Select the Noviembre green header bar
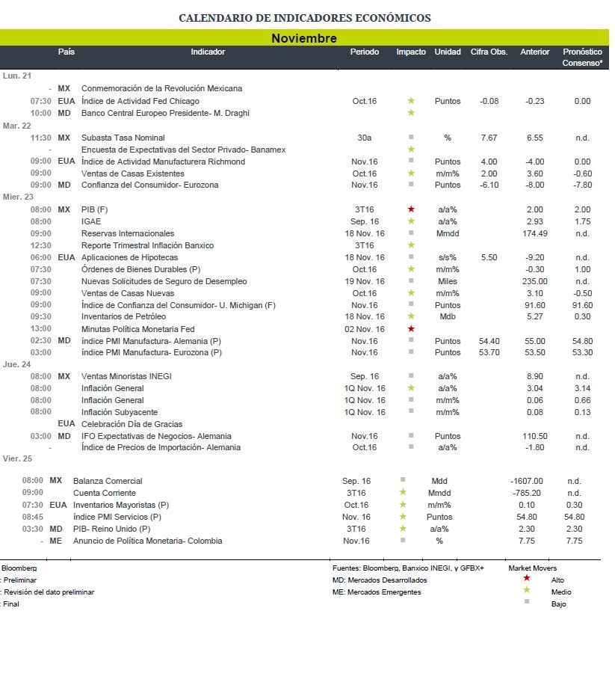The image size is (615, 700). pyautogui.click(x=304, y=38)
